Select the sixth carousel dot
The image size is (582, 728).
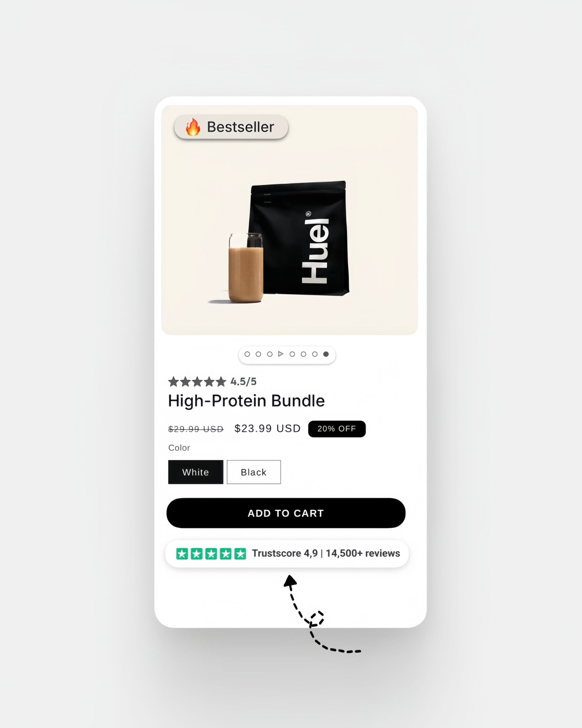coord(303,354)
